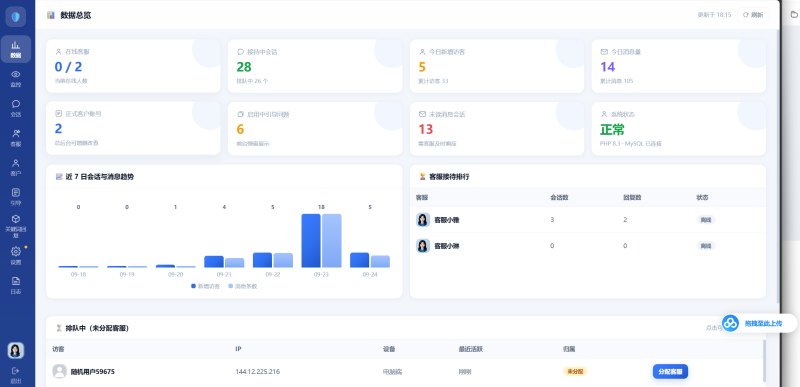Click the folder icon at the right edge
This screenshot has height=387, width=800.
(x=794, y=15)
